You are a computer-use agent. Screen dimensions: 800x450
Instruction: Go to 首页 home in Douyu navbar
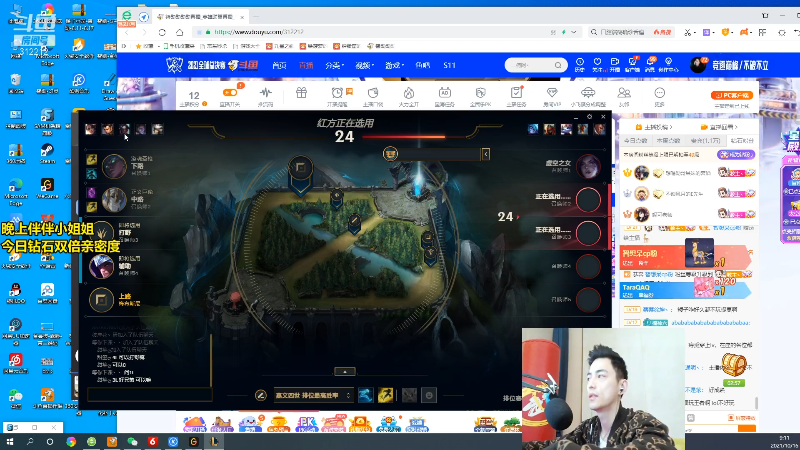point(279,65)
